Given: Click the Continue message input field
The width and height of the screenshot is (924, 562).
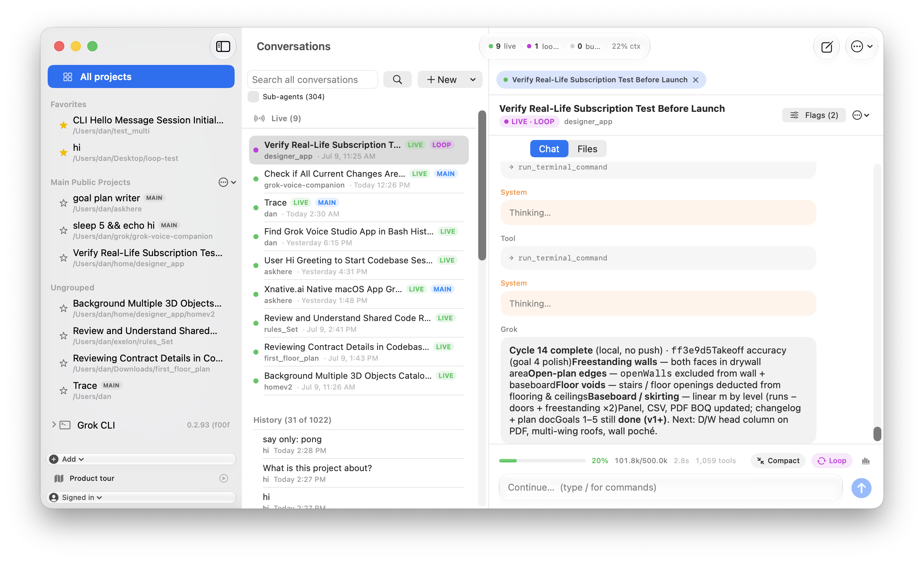Looking at the screenshot, I should point(671,487).
